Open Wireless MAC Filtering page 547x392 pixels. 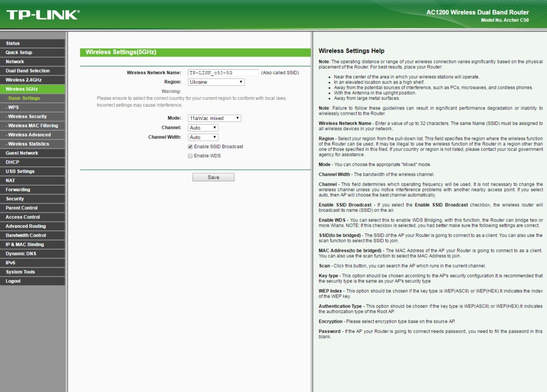[32, 126]
